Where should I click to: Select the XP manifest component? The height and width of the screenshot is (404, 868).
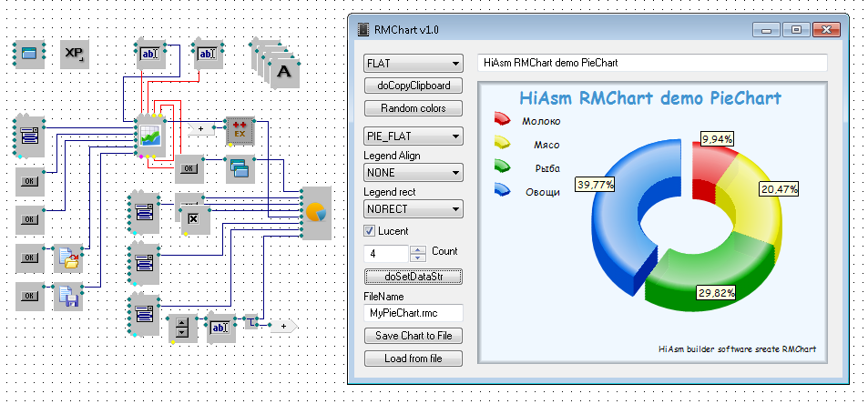pos(76,56)
